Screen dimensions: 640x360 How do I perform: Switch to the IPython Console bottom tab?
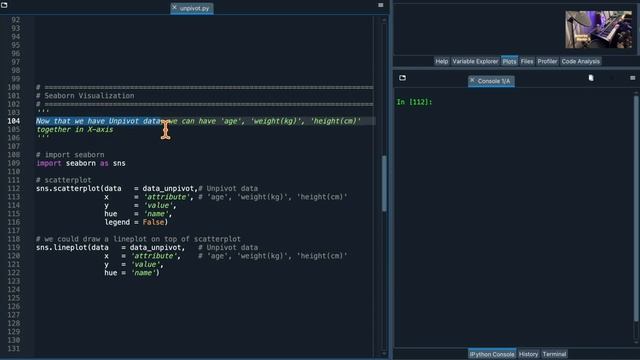click(x=492, y=354)
